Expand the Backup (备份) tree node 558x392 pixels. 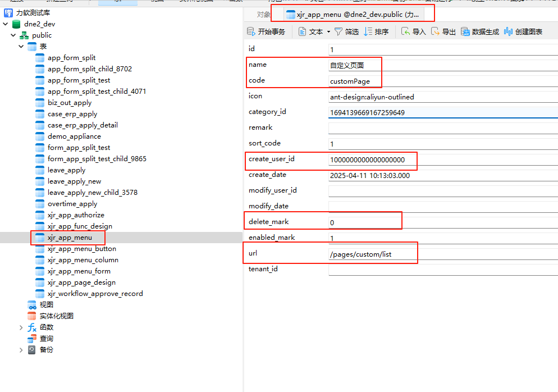click(21, 350)
